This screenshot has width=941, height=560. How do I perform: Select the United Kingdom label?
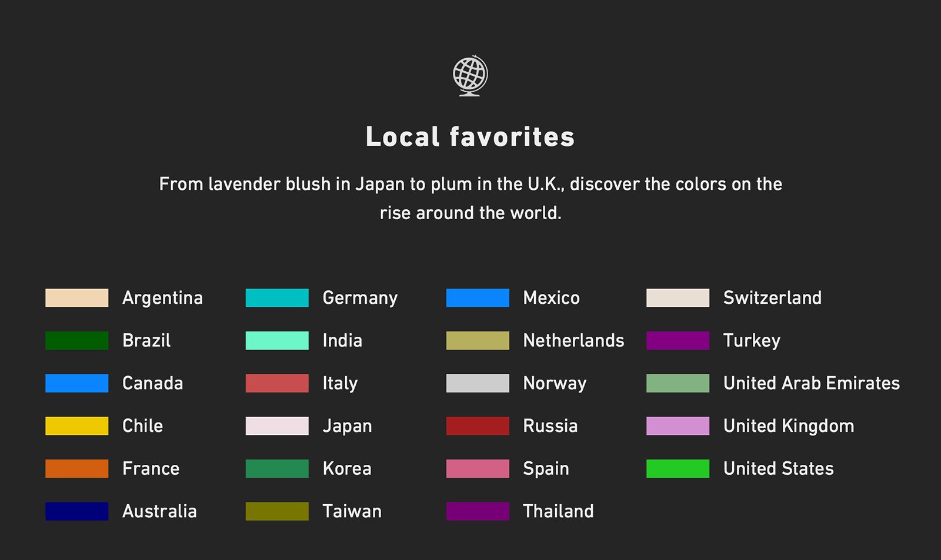coord(789,427)
